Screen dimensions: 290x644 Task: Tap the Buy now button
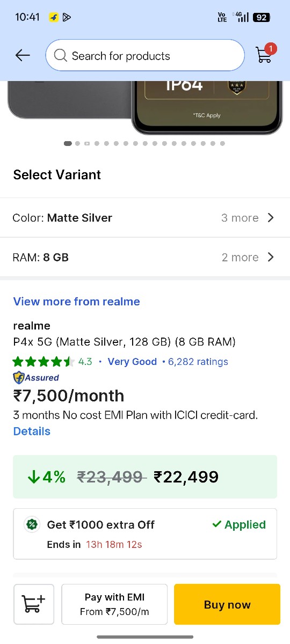click(x=227, y=604)
